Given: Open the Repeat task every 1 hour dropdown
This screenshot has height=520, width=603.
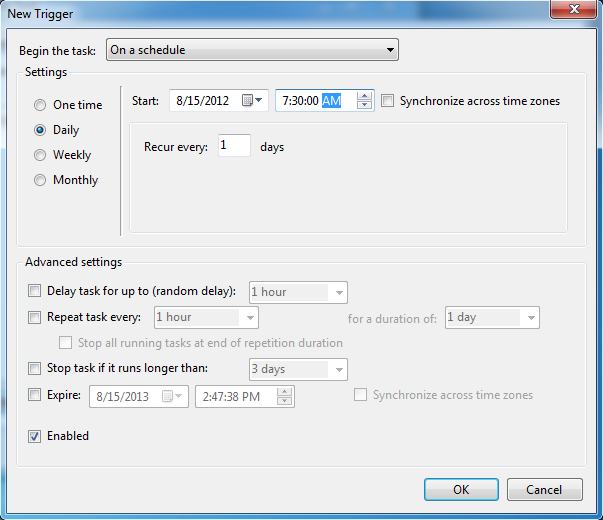Looking at the screenshot, I should 206,317.
